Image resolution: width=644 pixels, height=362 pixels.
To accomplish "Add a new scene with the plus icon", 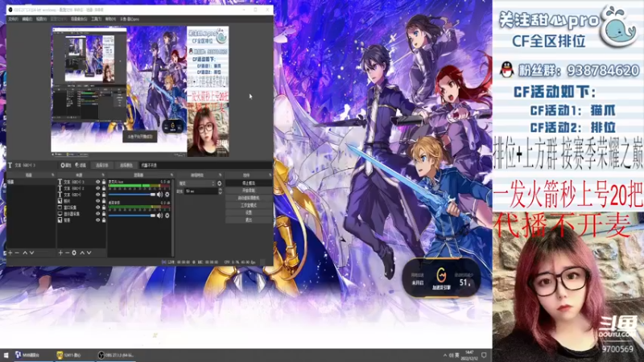I will click(10, 253).
